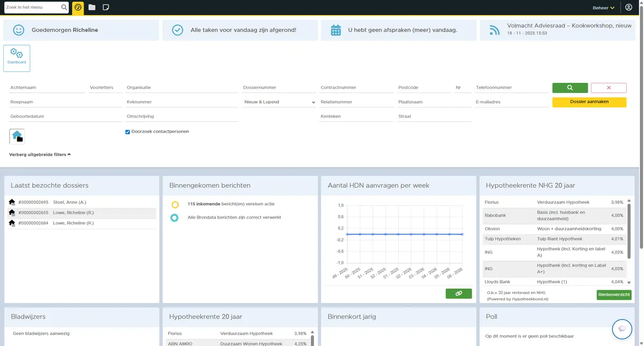The image size is (644, 346).
Task: Click the yellow hexagon icon beside incoming messages
Action: pos(174,205)
